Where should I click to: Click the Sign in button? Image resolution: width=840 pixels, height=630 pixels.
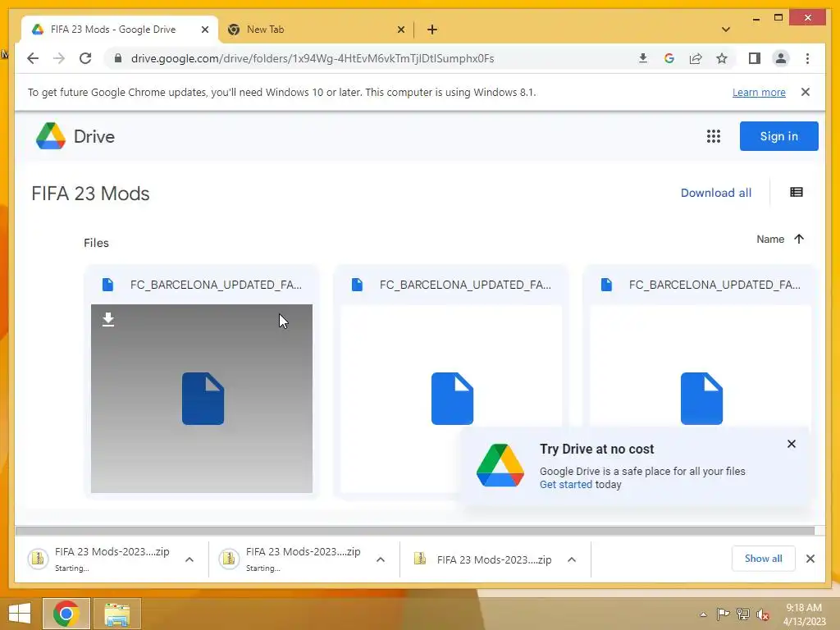click(x=779, y=136)
